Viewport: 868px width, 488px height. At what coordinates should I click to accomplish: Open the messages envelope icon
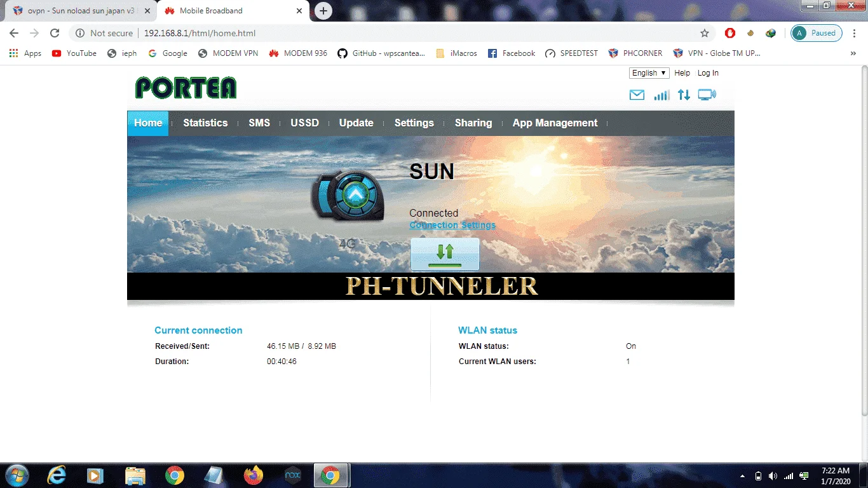(637, 95)
